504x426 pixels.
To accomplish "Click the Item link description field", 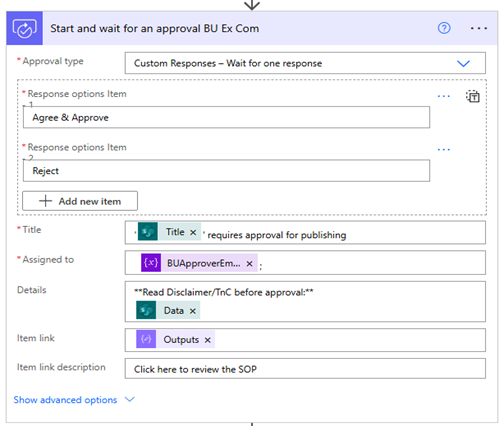I will pyautogui.click(x=305, y=369).
